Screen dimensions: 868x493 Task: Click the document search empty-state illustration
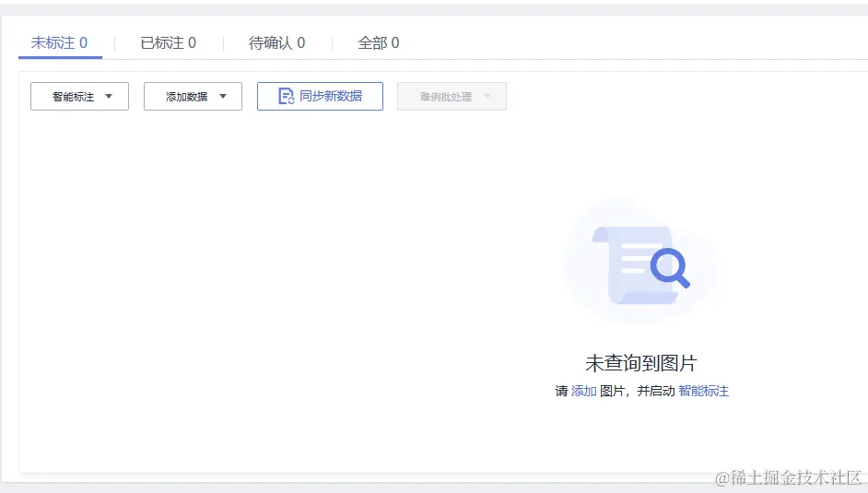point(641,263)
